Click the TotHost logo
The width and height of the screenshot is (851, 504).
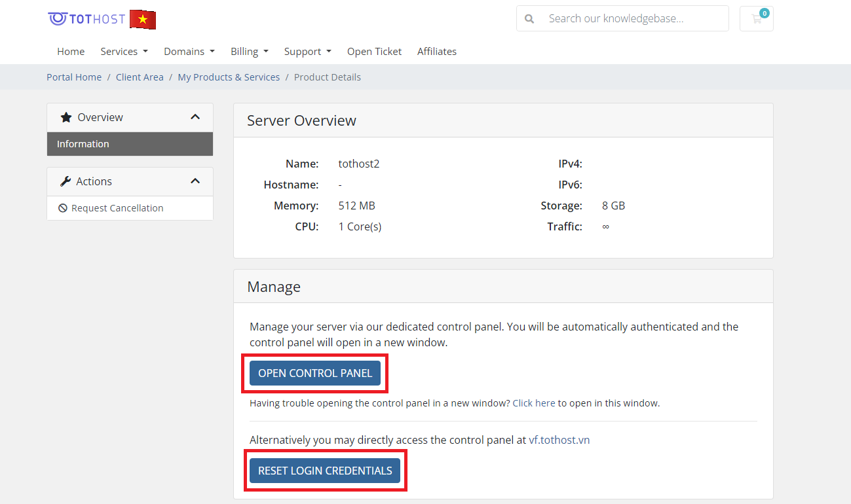(86, 19)
